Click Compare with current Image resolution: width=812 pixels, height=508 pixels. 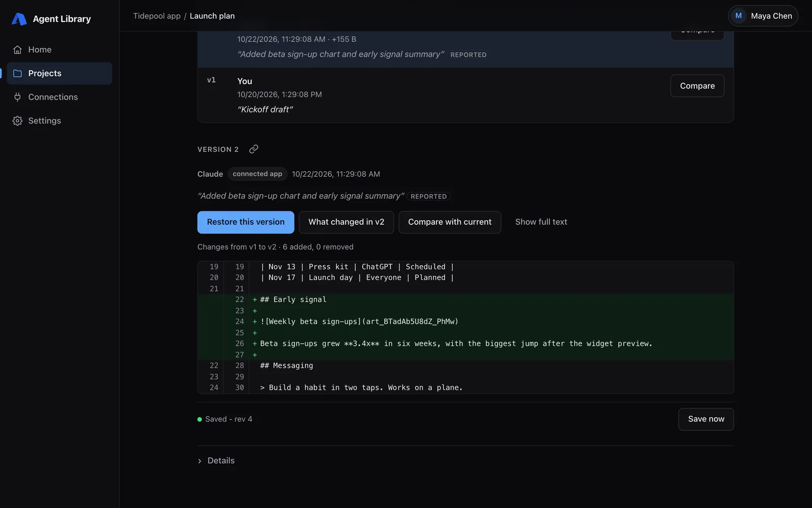pos(450,222)
